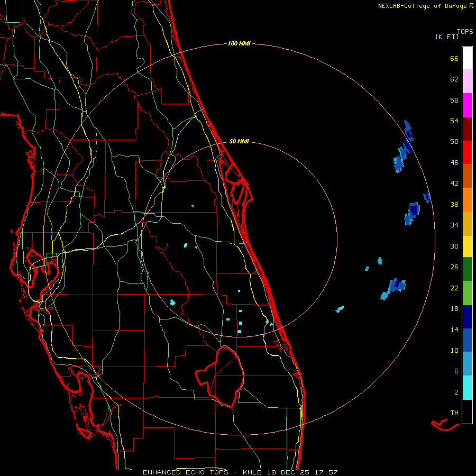Click the 38 legend value
Viewport: 476px width, 476px height.
pyautogui.click(x=454, y=204)
